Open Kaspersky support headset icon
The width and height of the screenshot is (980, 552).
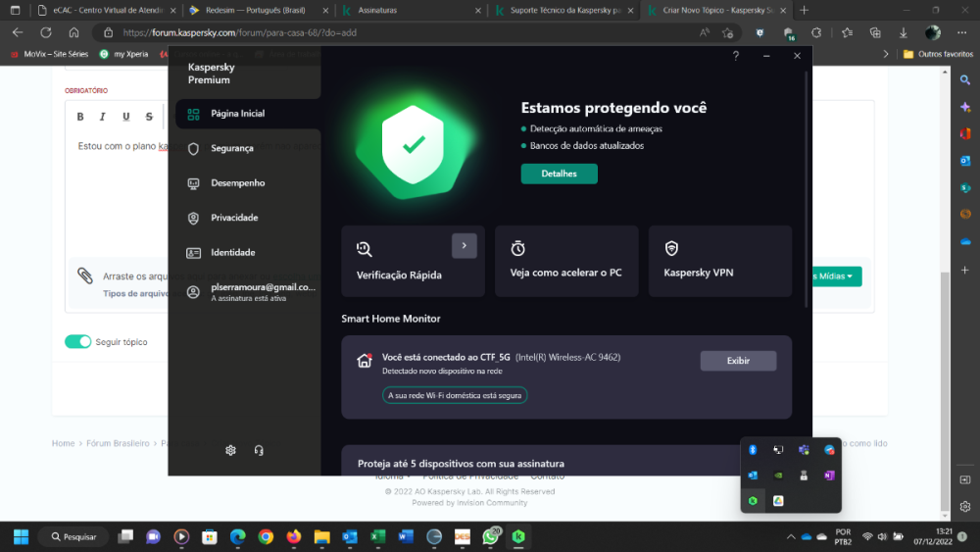tap(259, 450)
